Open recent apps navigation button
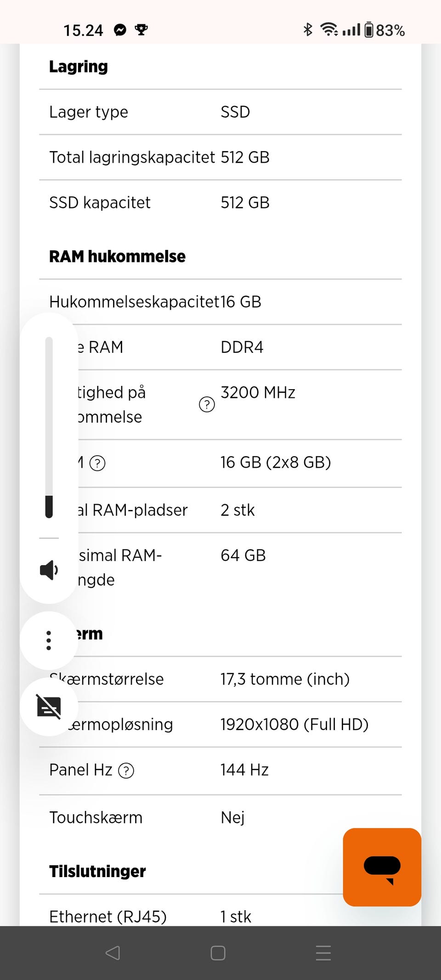 (x=323, y=953)
